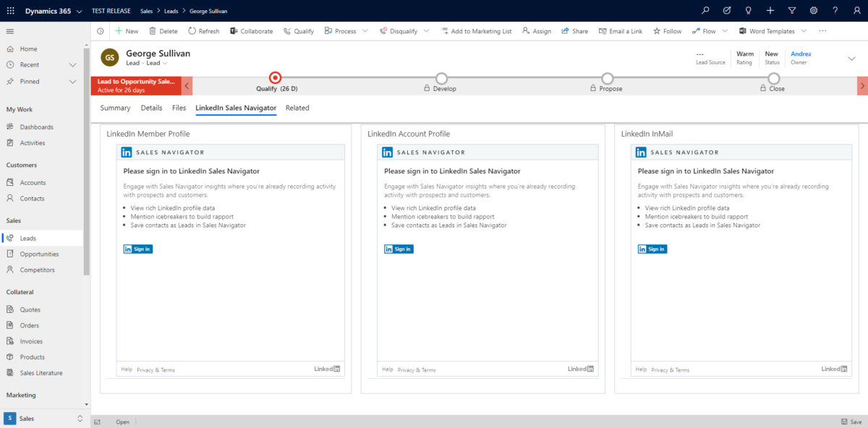Open Andrea owner link
Viewport: 868px width, 428px height.
point(801,54)
